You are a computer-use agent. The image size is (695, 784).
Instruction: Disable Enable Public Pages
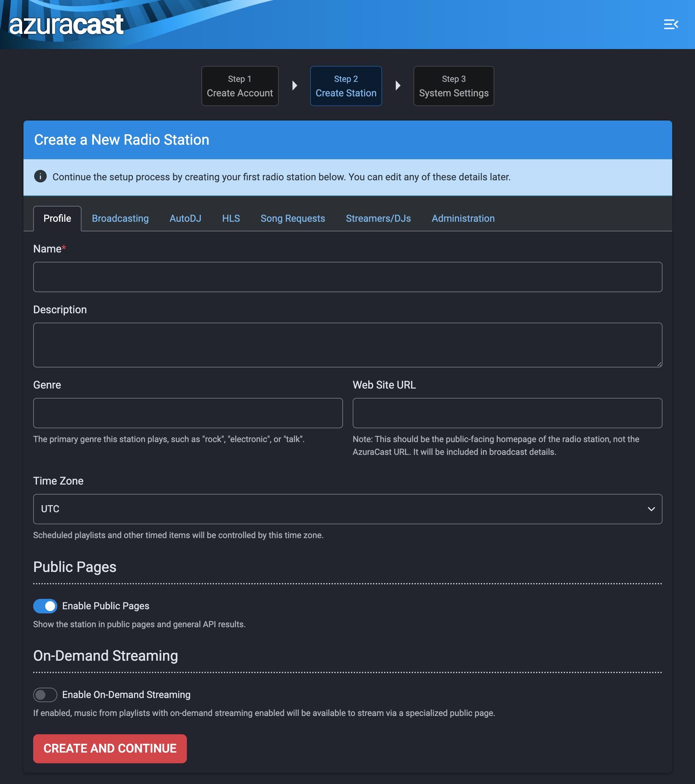click(45, 606)
